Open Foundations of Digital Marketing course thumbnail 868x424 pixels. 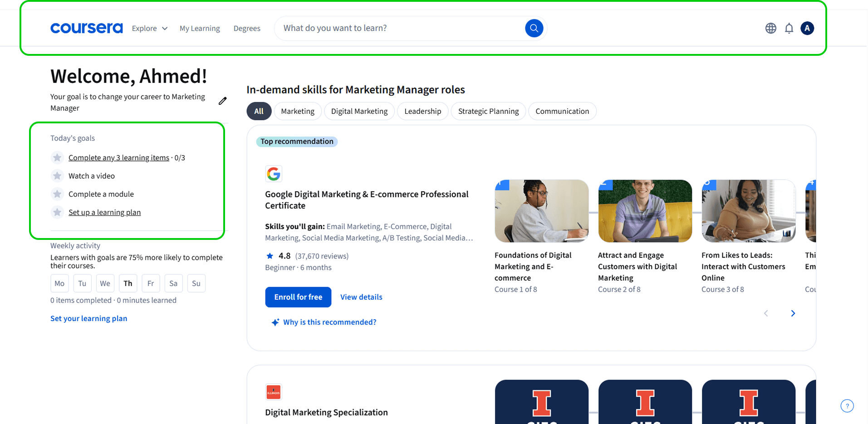pos(542,211)
